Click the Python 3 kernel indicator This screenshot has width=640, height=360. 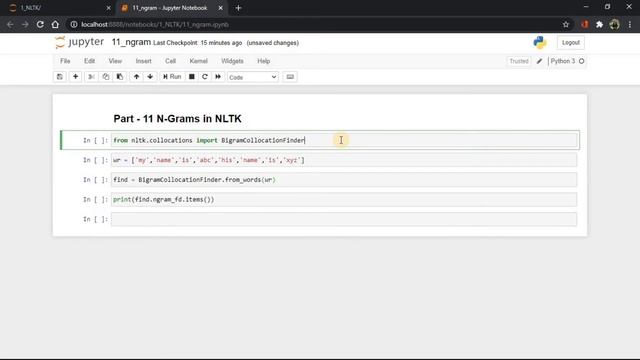(562, 61)
